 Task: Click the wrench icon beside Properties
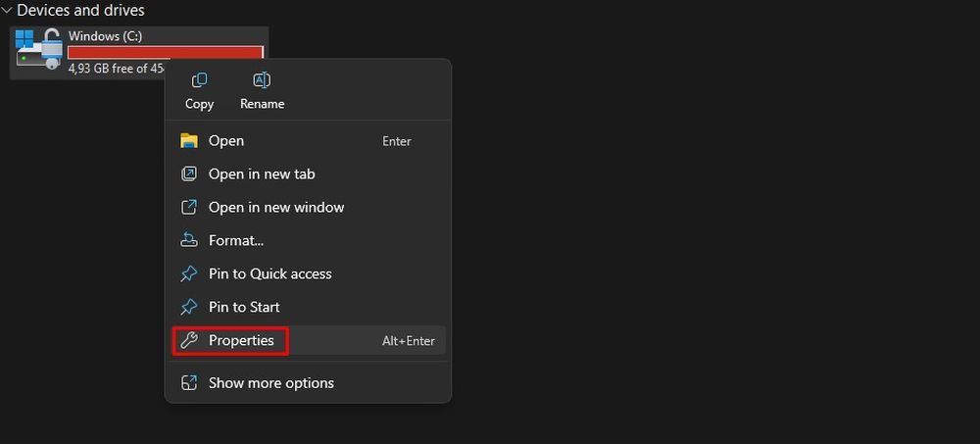point(189,340)
